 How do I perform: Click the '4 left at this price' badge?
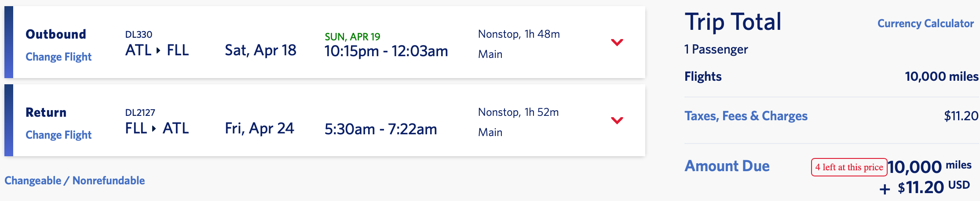click(849, 167)
